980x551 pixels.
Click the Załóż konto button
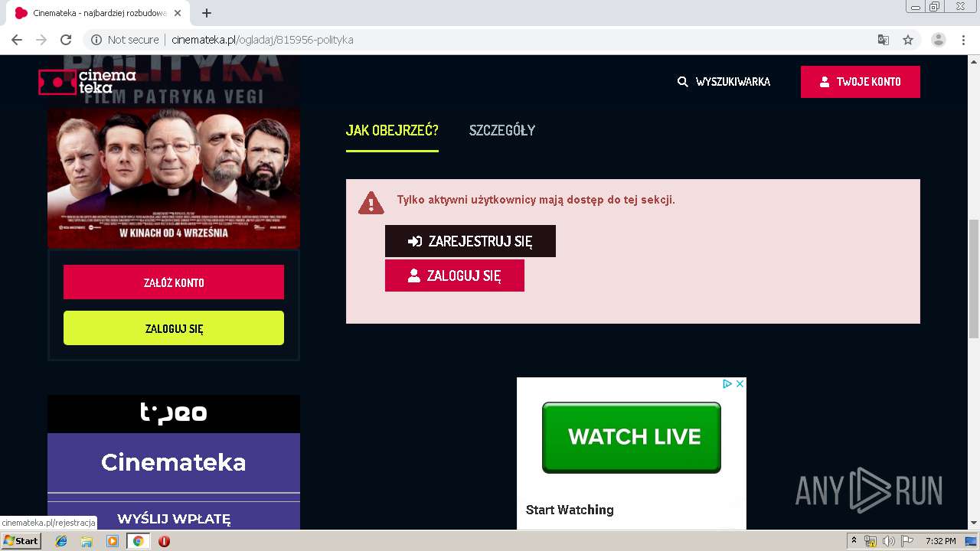174,282
